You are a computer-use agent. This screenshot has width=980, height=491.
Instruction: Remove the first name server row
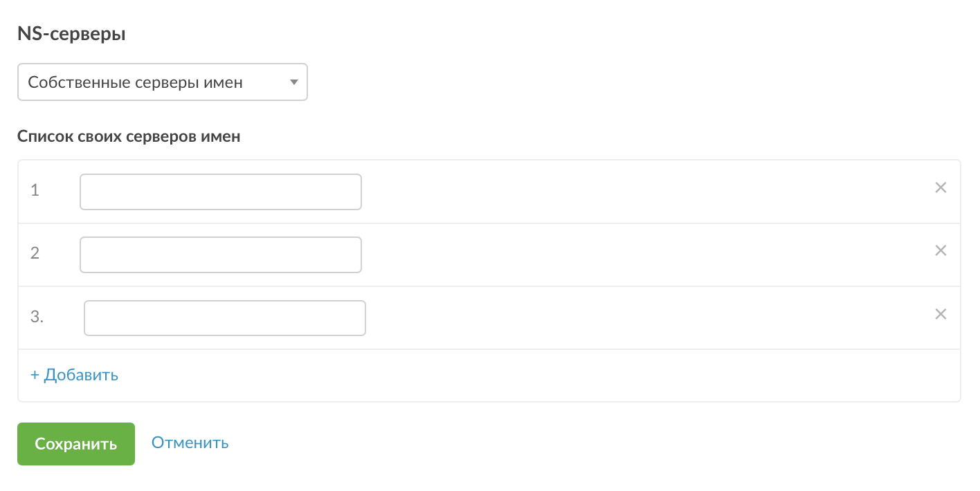pos(941,187)
